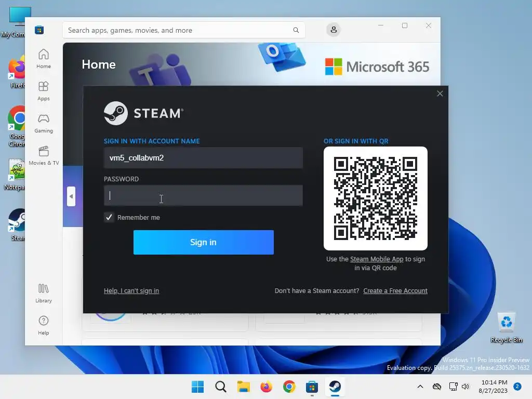Image resolution: width=532 pixels, height=399 pixels.
Task: Launch Google Chrome from the taskbar
Action: [289, 387]
